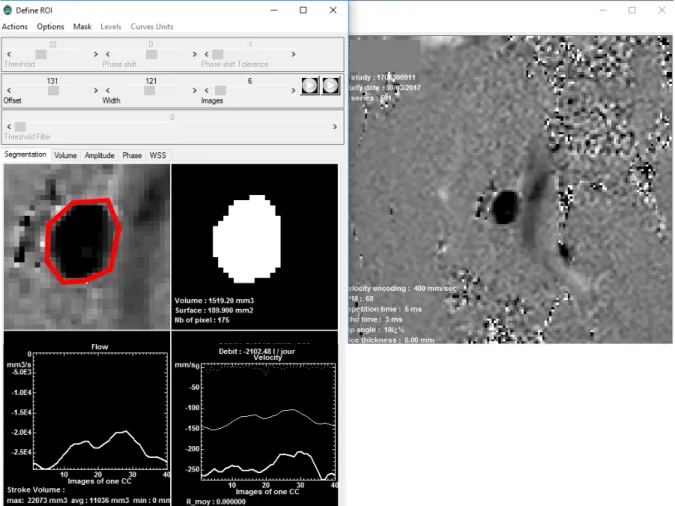This screenshot has height=506, width=675.
Task: Click the Define ROI app icon in title bar
Action: (7, 10)
